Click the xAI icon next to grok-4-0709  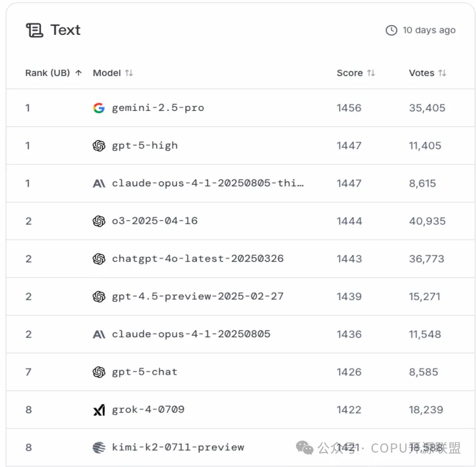pos(99,410)
